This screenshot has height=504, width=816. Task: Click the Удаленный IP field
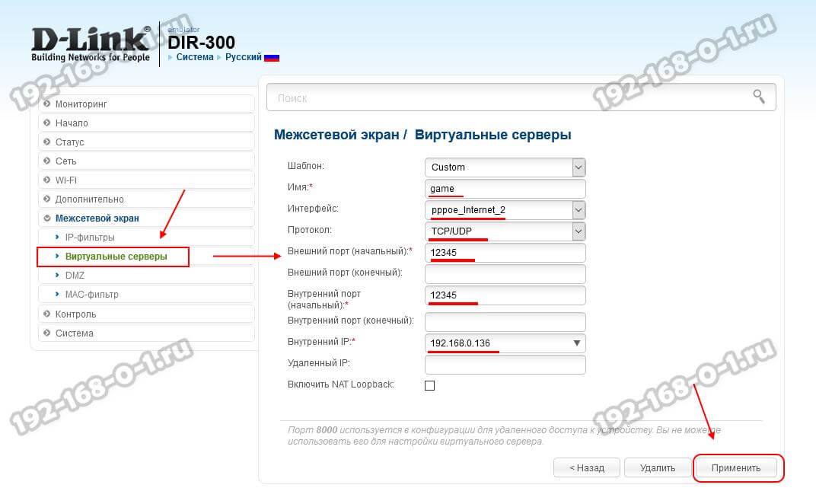(505, 365)
